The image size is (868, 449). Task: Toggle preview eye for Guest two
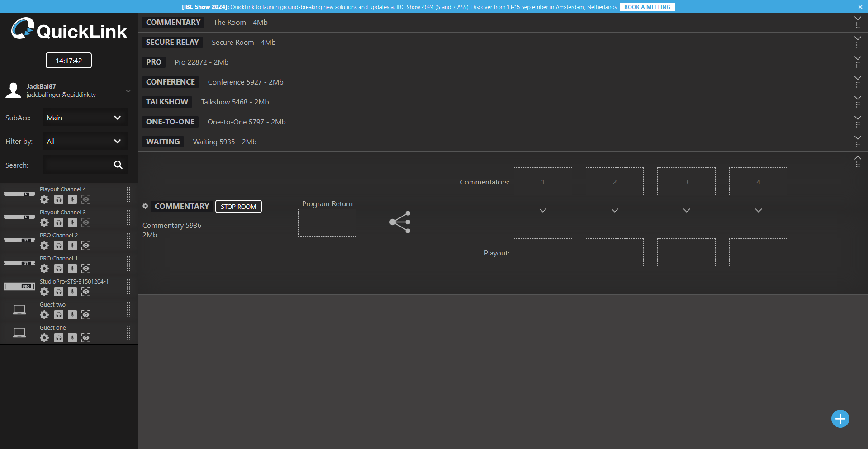(x=86, y=315)
